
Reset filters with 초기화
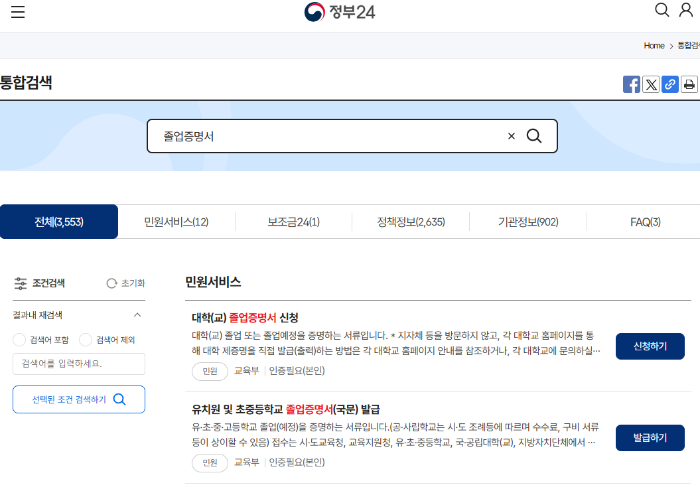point(126,283)
